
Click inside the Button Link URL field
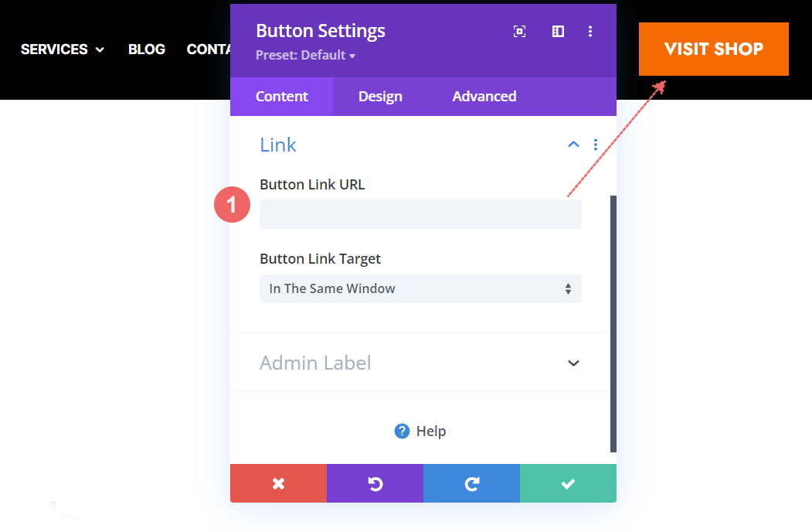pos(420,214)
